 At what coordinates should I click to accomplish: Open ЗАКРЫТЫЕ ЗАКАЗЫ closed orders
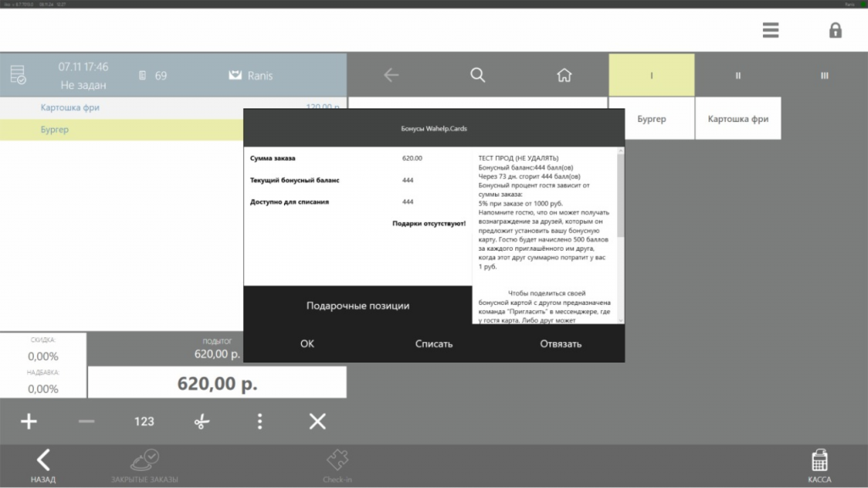(144, 466)
